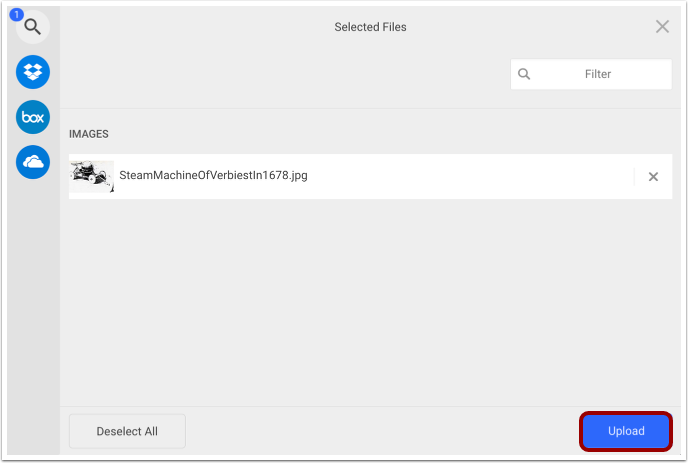Remove SteamMachineOfVerbiestIn1678.jpg with its X icon
688x463 pixels.
point(653,176)
